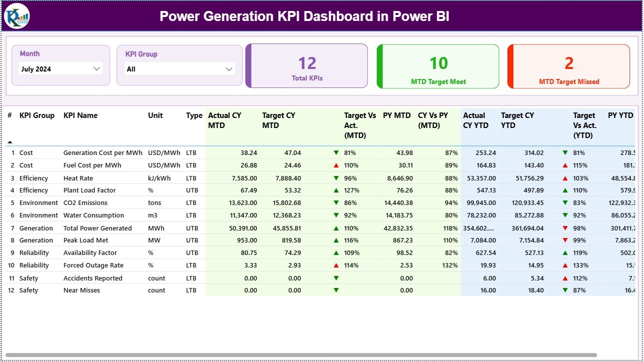This screenshot has height=362, width=644.
Task: Sort by the KPI Group column header
Action: (x=37, y=115)
